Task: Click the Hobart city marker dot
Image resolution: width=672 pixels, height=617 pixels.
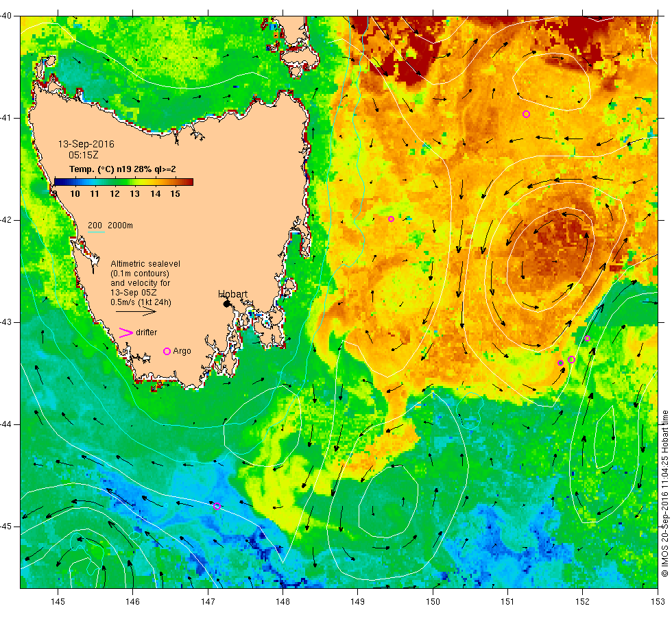Action: [227, 304]
